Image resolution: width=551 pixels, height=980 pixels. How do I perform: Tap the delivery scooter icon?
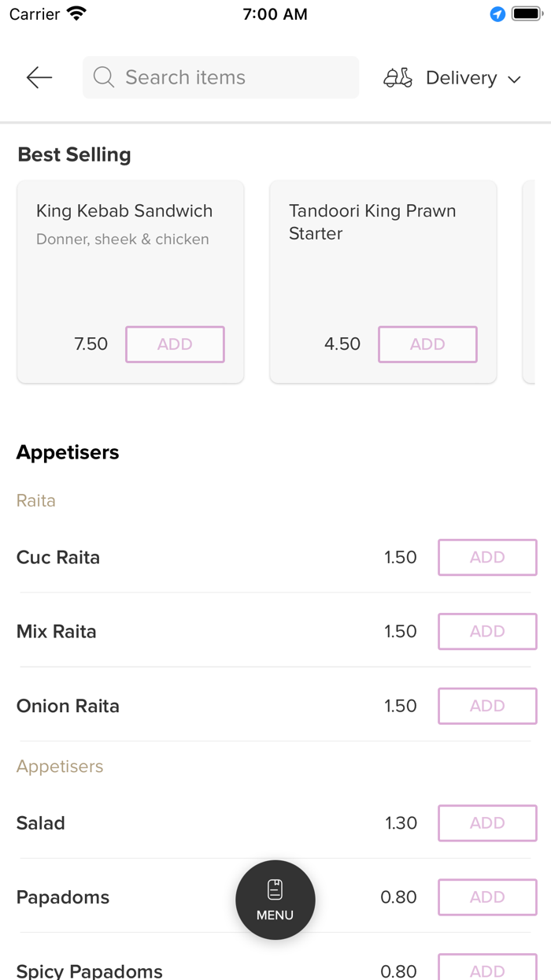[398, 78]
